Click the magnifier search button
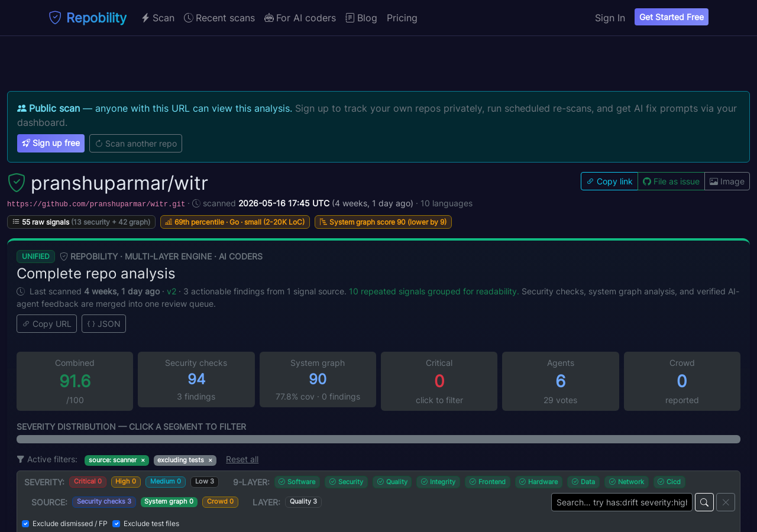Image resolution: width=757 pixels, height=532 pixels. [x=704, y=502]
